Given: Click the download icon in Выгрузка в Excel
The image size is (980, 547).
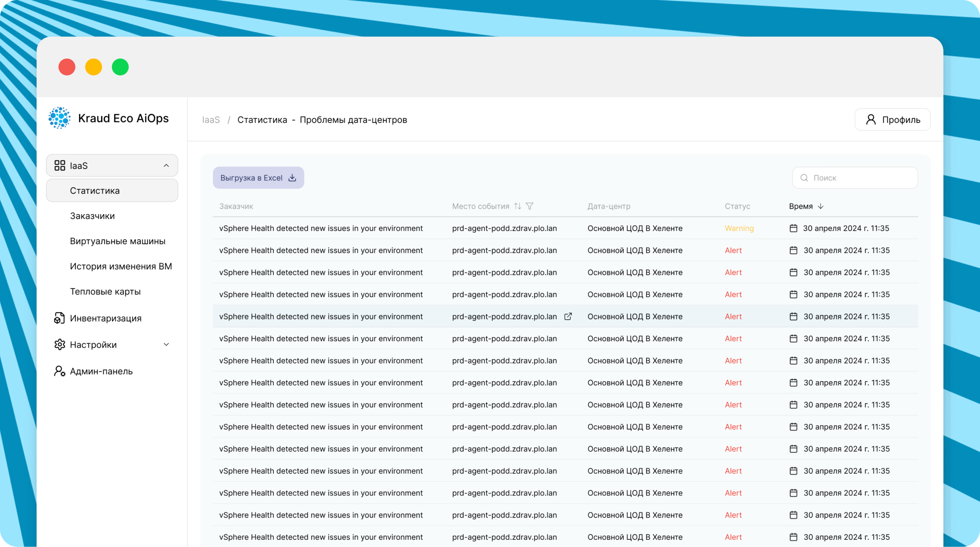Looking at the screenshot, I should tap(292, 178).
